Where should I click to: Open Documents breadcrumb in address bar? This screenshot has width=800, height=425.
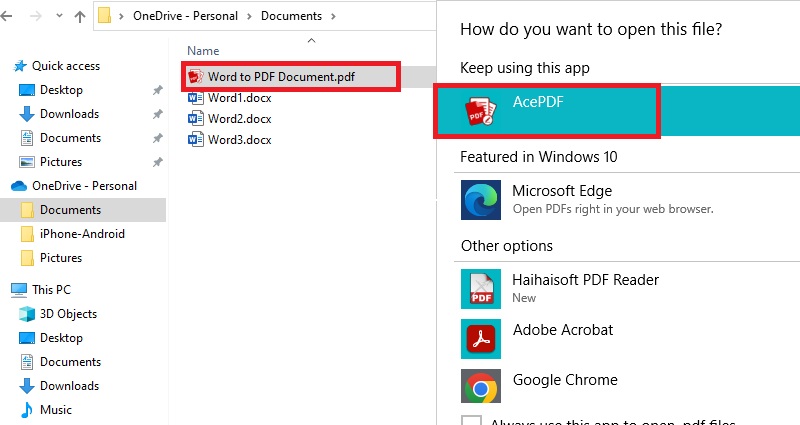tap(291, 16)
